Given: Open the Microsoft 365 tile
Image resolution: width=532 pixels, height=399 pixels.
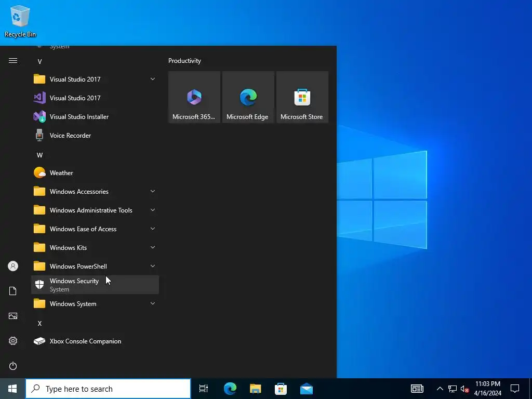Looking at the screenshot, I should point(194,97).
